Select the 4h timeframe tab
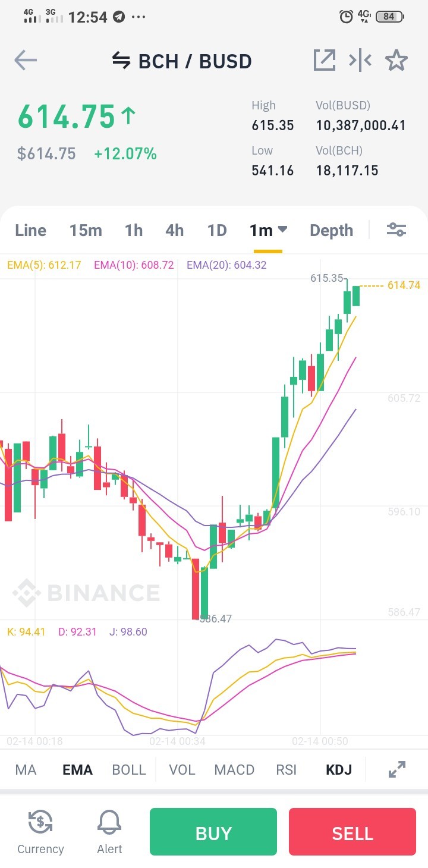Viewport: 428px width, 868px height. 174,230
